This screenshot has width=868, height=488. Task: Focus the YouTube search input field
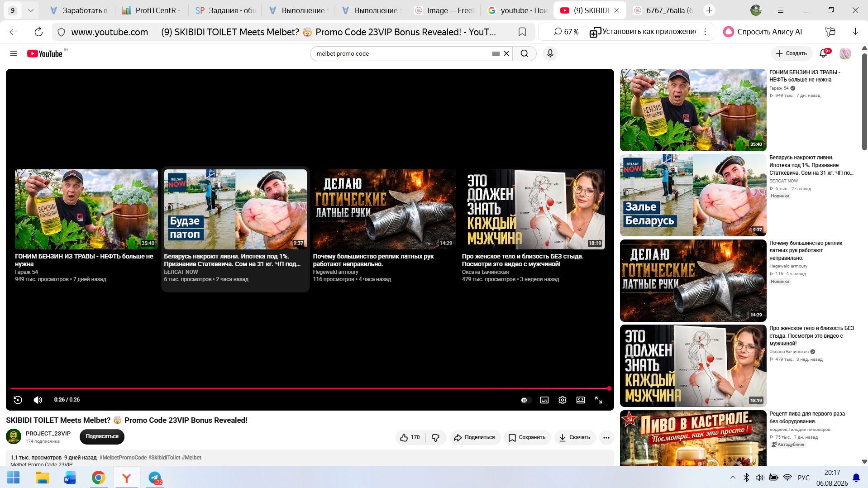pyautogui.click(x=403, y=53)
